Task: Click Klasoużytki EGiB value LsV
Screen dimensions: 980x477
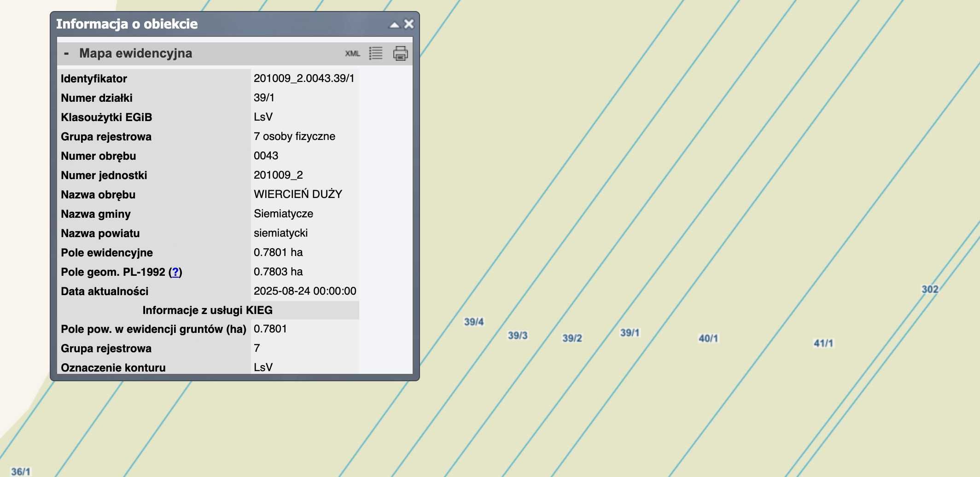Action: pyautogui.click(x=263, y=117)
